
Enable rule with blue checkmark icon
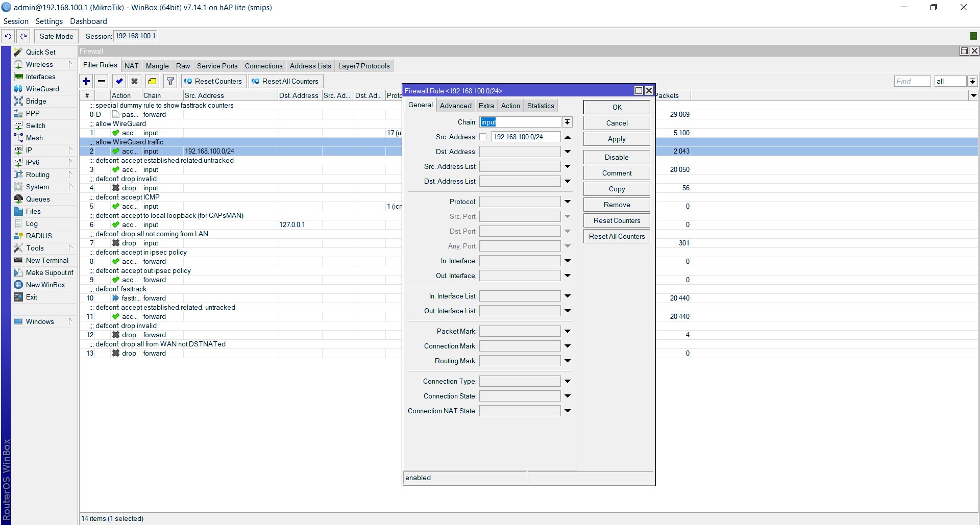(x=119, y=81)
